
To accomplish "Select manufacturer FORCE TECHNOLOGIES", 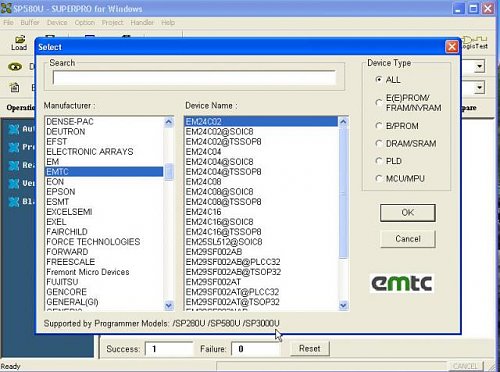I will point(104,242).
